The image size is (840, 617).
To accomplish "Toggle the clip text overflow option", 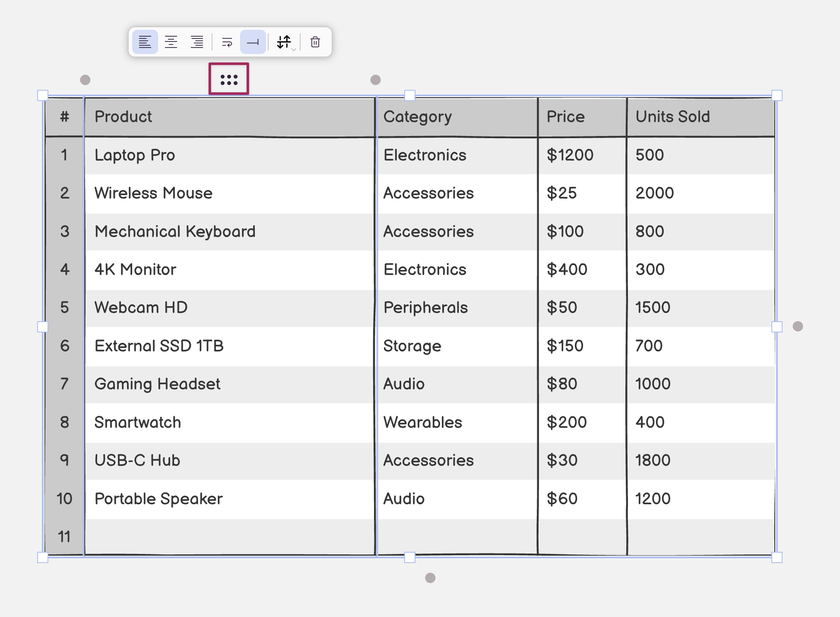I will [x=253, y=42].
